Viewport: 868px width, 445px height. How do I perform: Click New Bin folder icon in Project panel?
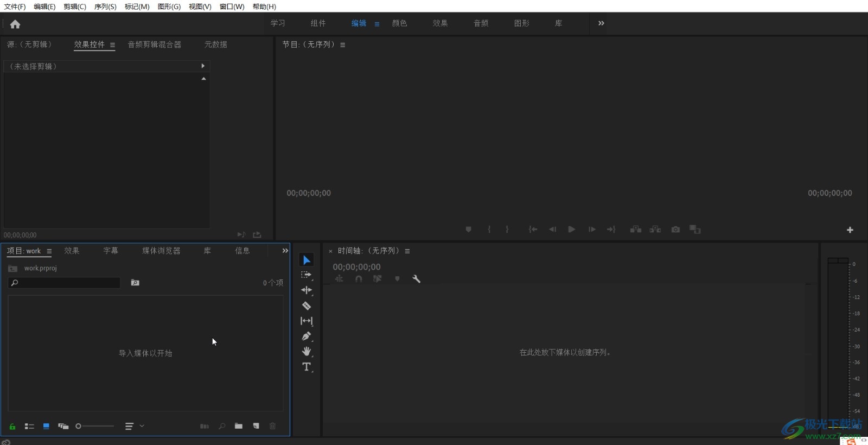239,426
